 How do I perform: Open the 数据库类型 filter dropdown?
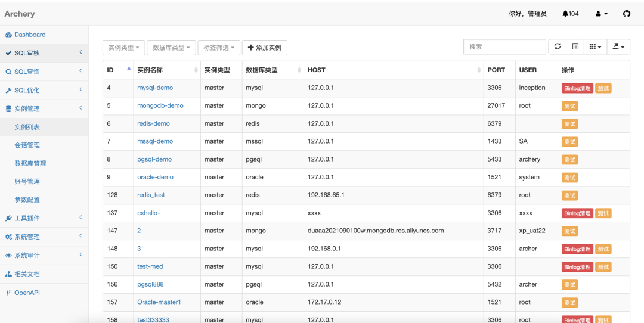(171, 48)
